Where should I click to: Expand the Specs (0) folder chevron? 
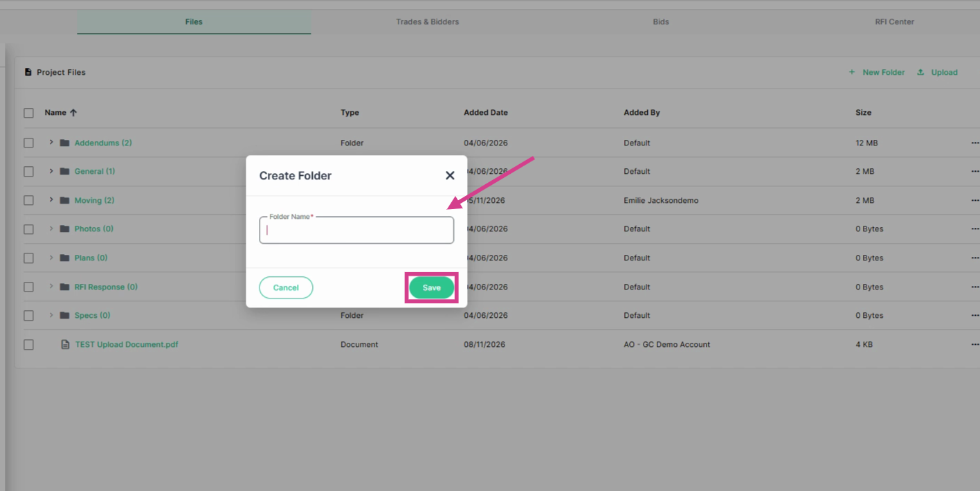51,315
